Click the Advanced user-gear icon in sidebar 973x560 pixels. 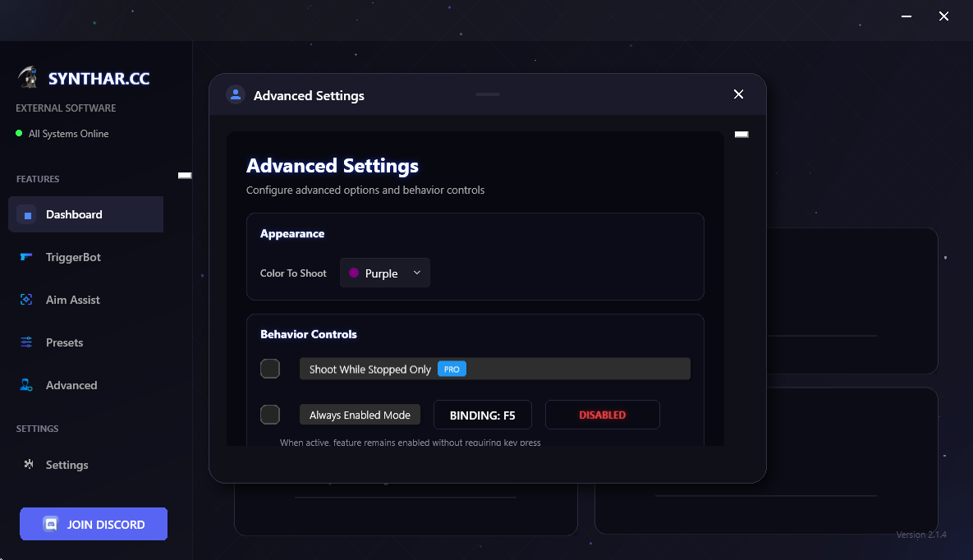click(x=26, y=385)
